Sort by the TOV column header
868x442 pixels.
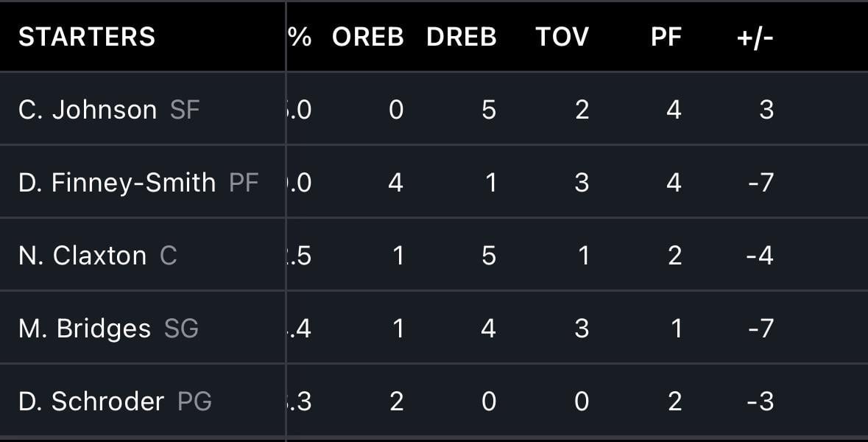(562, 37)
